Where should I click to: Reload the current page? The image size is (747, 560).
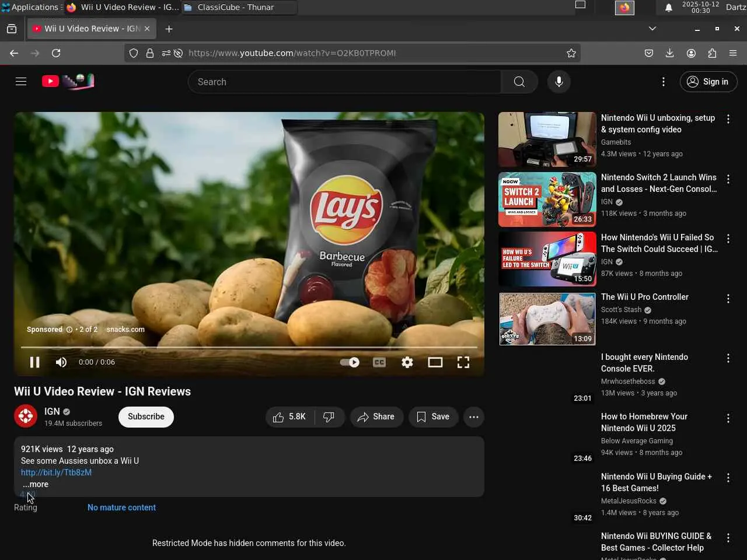coord(56,53)
